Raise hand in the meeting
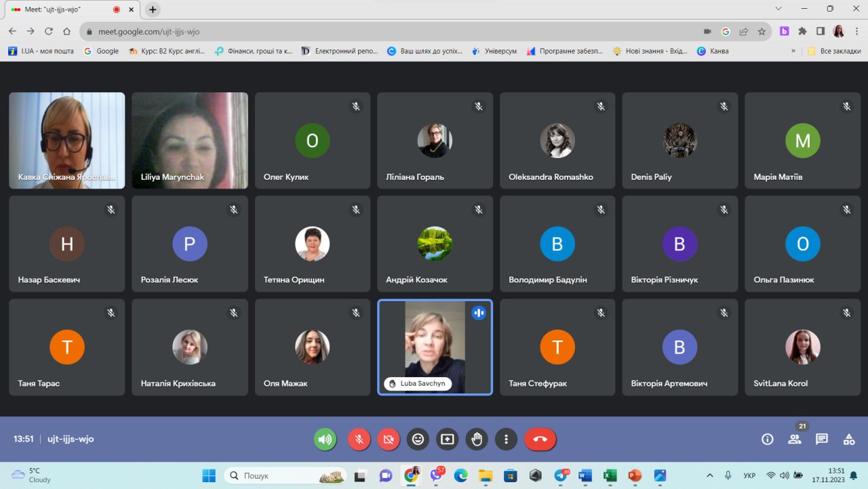The width and height of the screenshot is (868, 489). [477, 439]
